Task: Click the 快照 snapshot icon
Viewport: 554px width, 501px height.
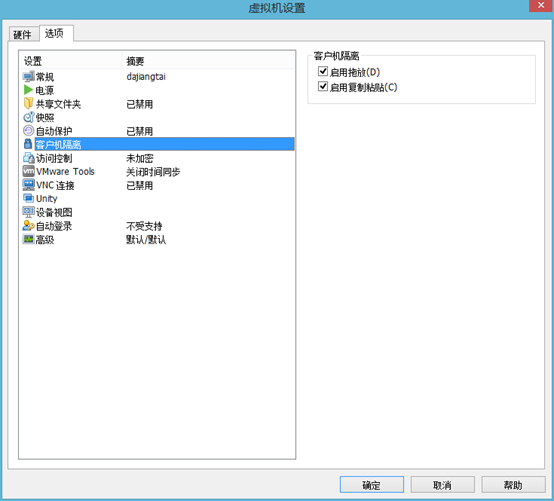Action: coord(28,117)
